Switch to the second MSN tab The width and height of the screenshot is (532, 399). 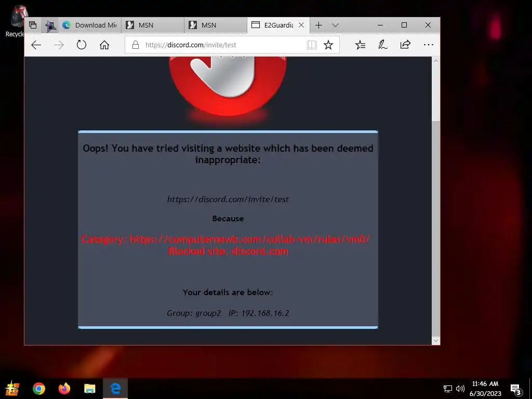pyautogui.click(x=215, y=25)
